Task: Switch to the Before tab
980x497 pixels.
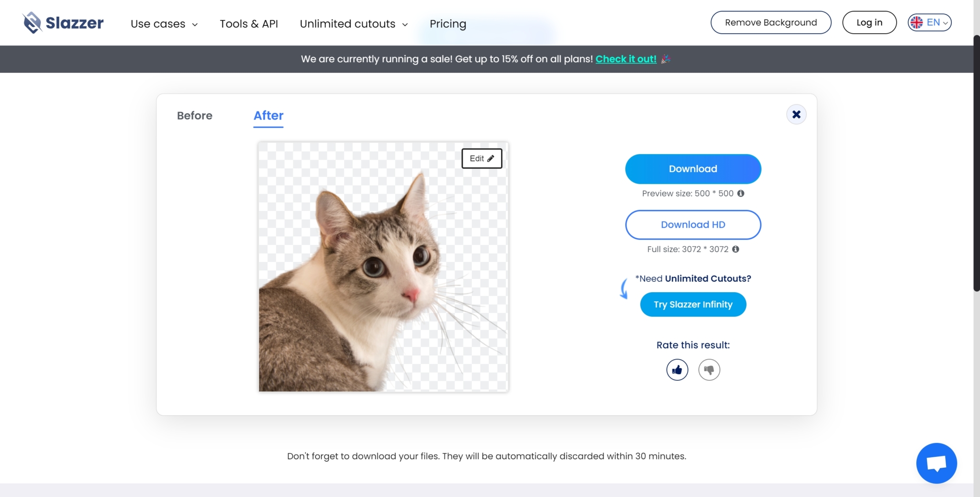Action: tap(194, 115)
